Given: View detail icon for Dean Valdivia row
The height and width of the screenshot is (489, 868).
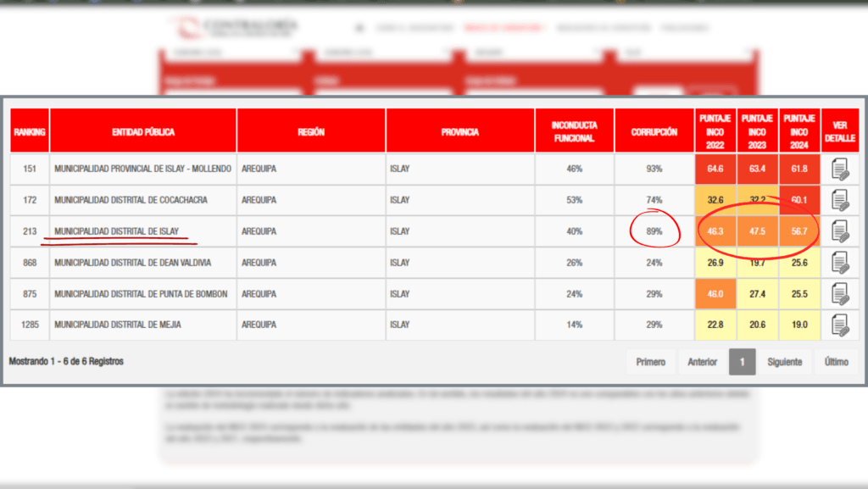Looking at the screenshot, I should (x=839, y=263).
